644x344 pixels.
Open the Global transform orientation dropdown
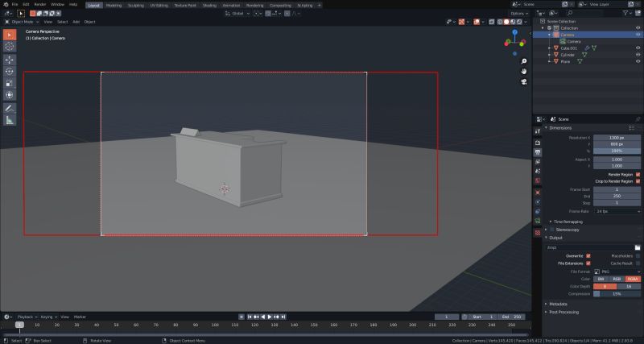point(237,14)
